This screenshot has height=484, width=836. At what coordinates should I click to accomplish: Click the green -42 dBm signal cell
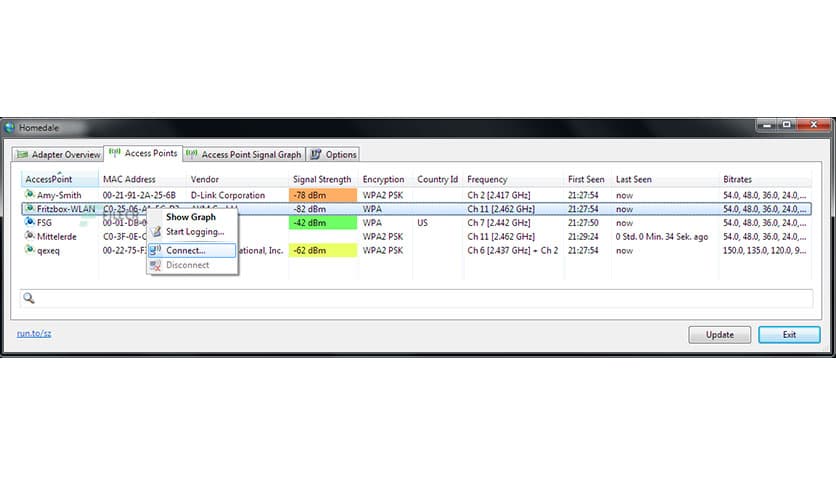(322, 223)
